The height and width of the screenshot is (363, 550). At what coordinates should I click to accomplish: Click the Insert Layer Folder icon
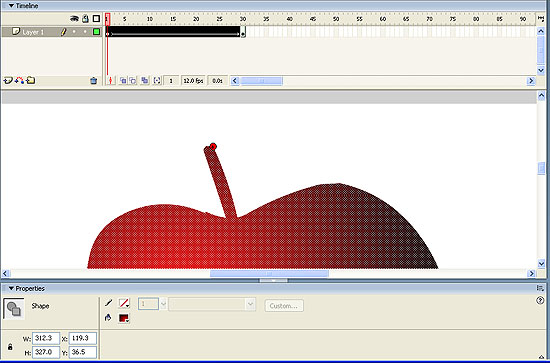31,81
